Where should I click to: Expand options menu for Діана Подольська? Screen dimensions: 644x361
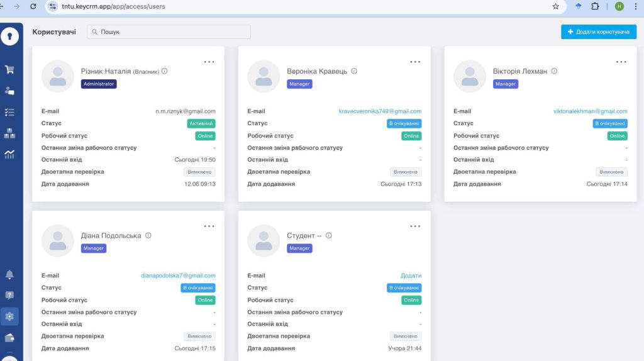pos(209,226)
